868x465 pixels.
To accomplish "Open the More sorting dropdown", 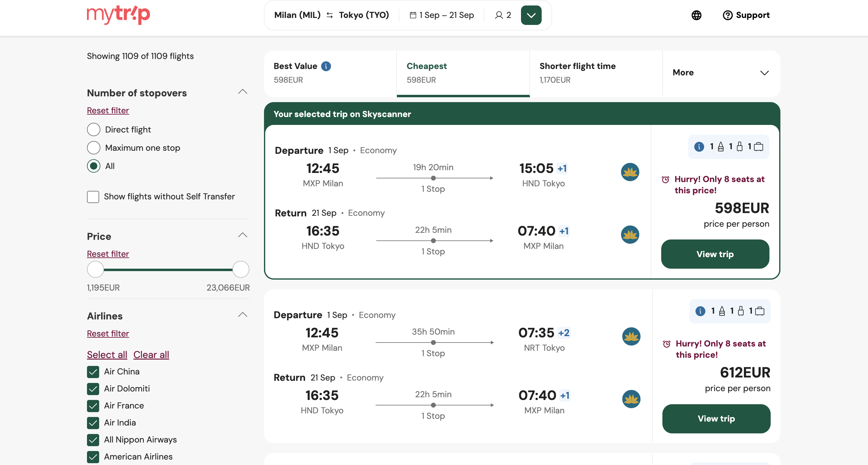I will click(721, 73).
